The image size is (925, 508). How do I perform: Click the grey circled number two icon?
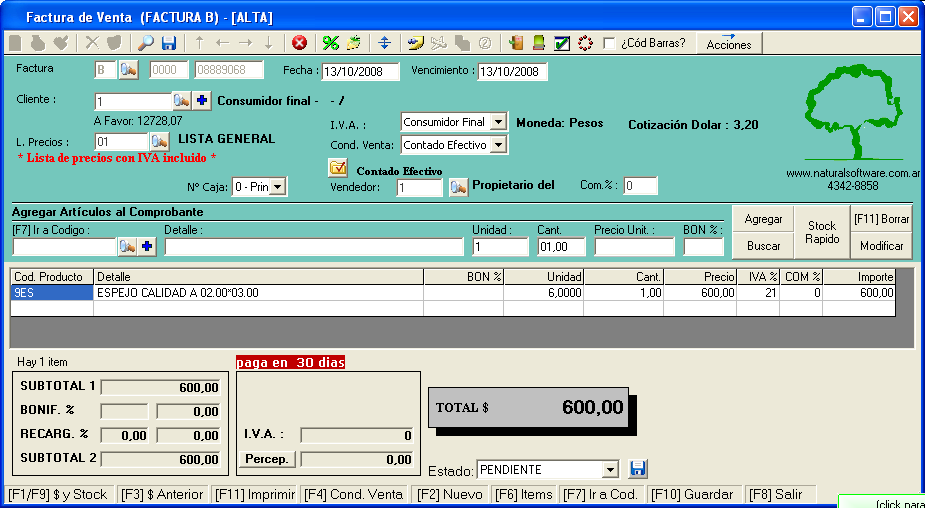coord(485,43)
